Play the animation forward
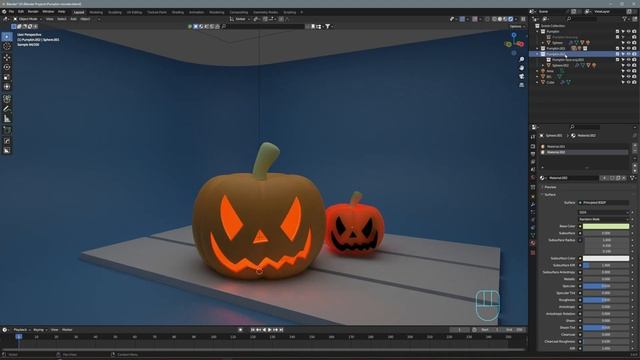This screenshot has width=640, height=360. tap(269, 330)
